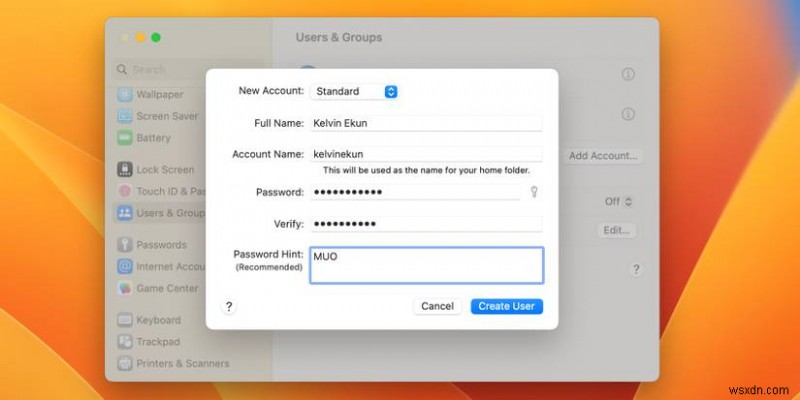Click the Full Name field

[426, 123]
